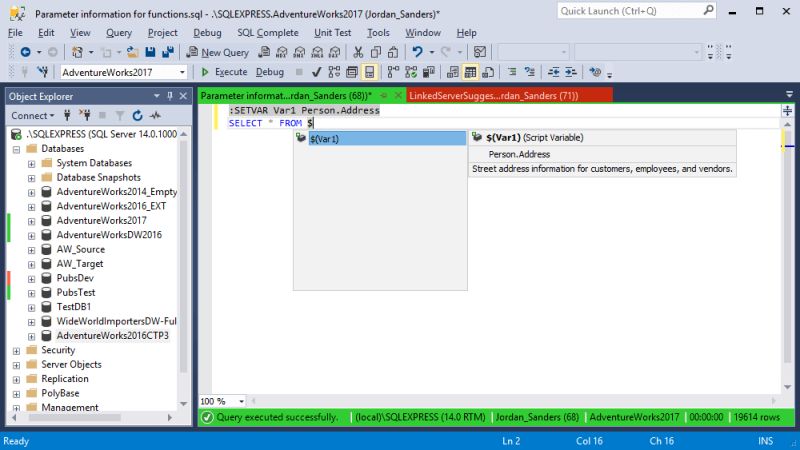Toggle IntelliSense Enabled button

coord(369,72)
